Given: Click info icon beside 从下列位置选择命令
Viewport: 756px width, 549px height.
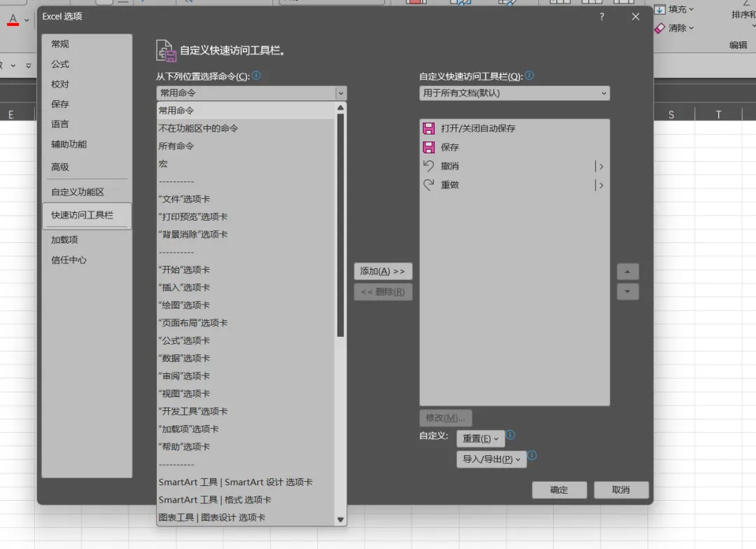Looking at the screenshot, I should (x=256, y=75).
